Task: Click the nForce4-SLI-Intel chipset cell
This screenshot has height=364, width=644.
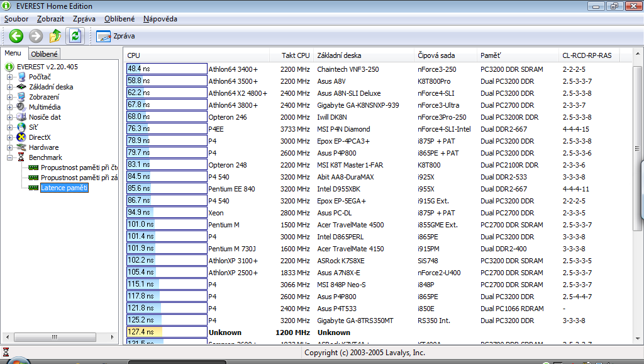Action: [x=444, y=129]
